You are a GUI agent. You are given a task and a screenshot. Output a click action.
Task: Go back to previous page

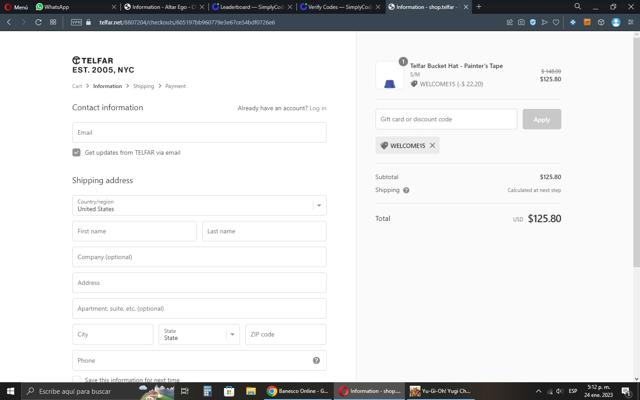(x=9, y=22)
